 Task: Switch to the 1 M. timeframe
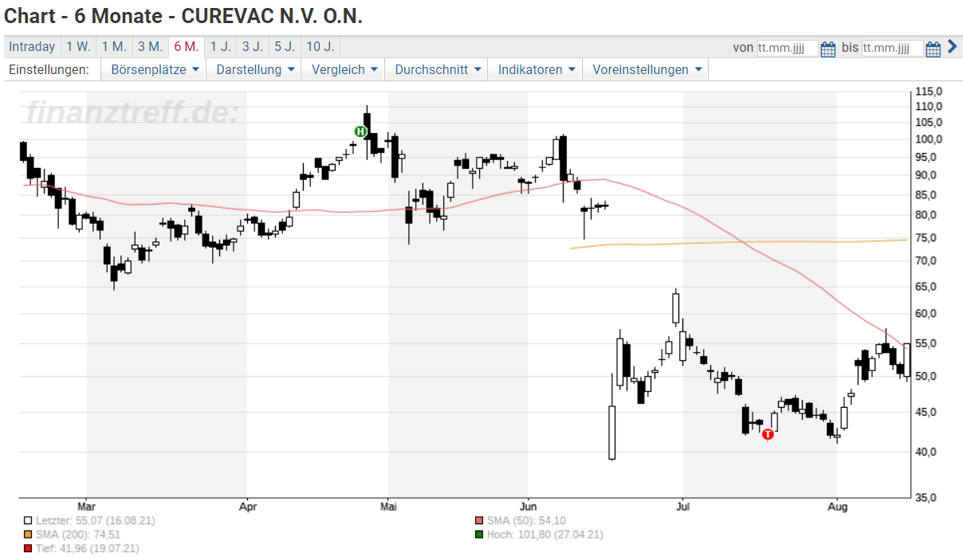pyautogui.click(x=114, y=47)
